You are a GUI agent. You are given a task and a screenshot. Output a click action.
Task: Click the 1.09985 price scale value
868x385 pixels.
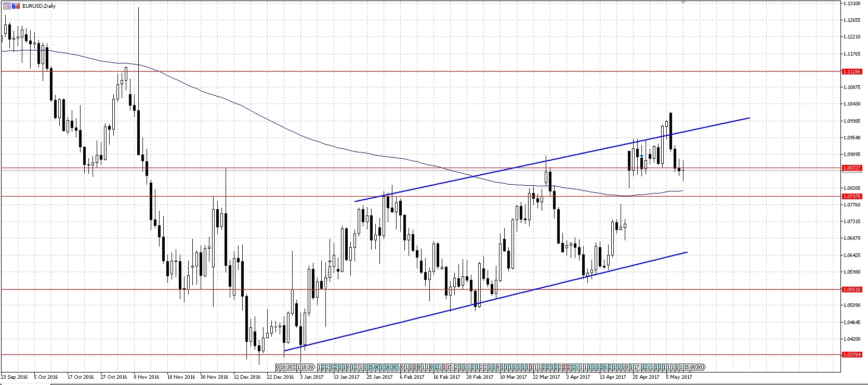click(x=853, y=121)
